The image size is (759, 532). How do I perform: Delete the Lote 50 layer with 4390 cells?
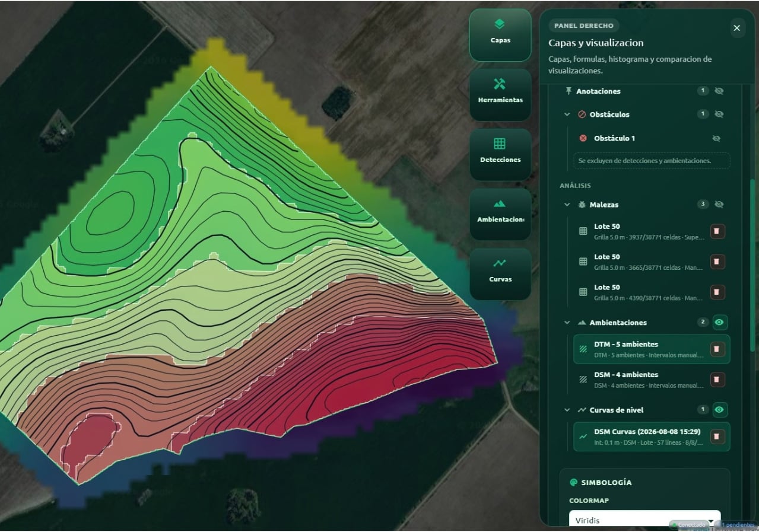(717, 292)
